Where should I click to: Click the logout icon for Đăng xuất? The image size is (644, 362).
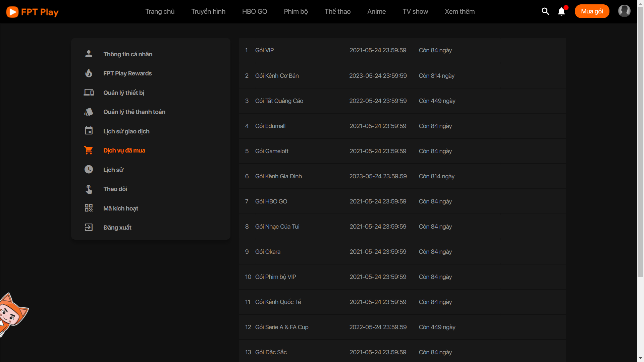(89, 228)
